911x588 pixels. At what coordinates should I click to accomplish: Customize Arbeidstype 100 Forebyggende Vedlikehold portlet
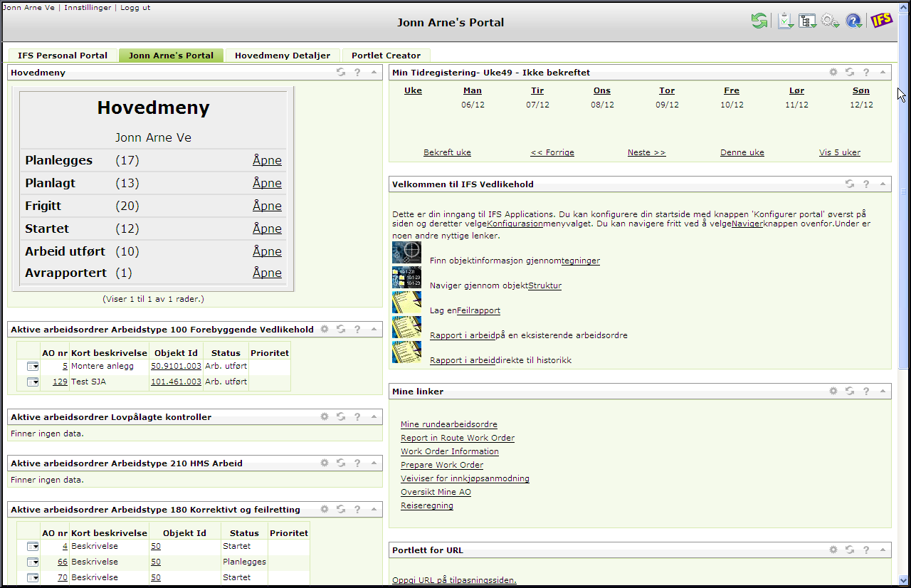pos(325,329)
